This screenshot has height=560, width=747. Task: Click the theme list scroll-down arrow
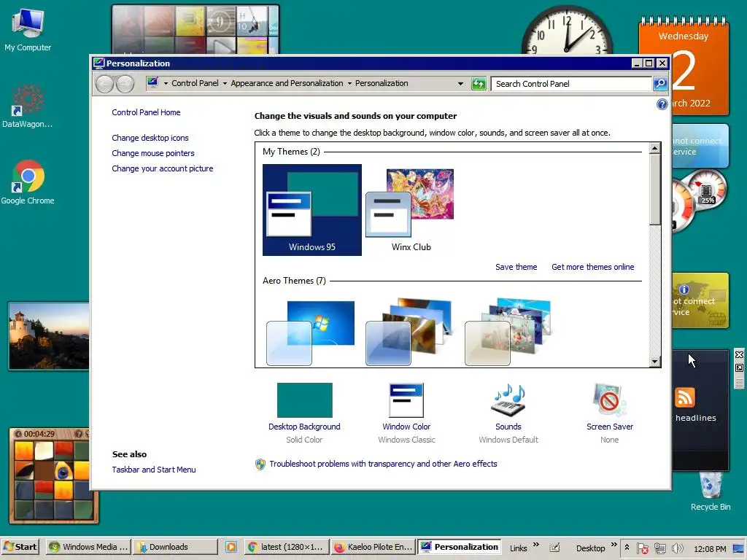654,362
